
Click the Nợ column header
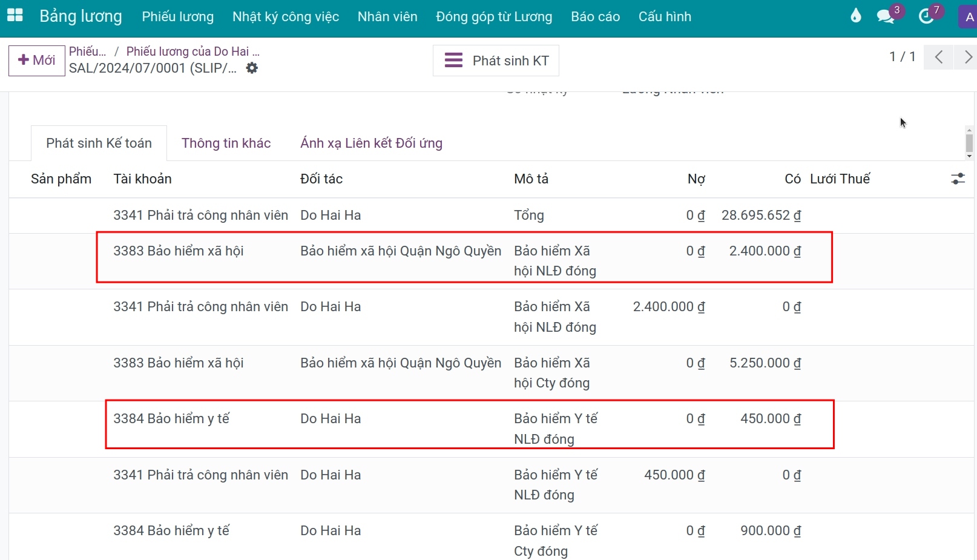pyautogui.click(x=696, y=179)
